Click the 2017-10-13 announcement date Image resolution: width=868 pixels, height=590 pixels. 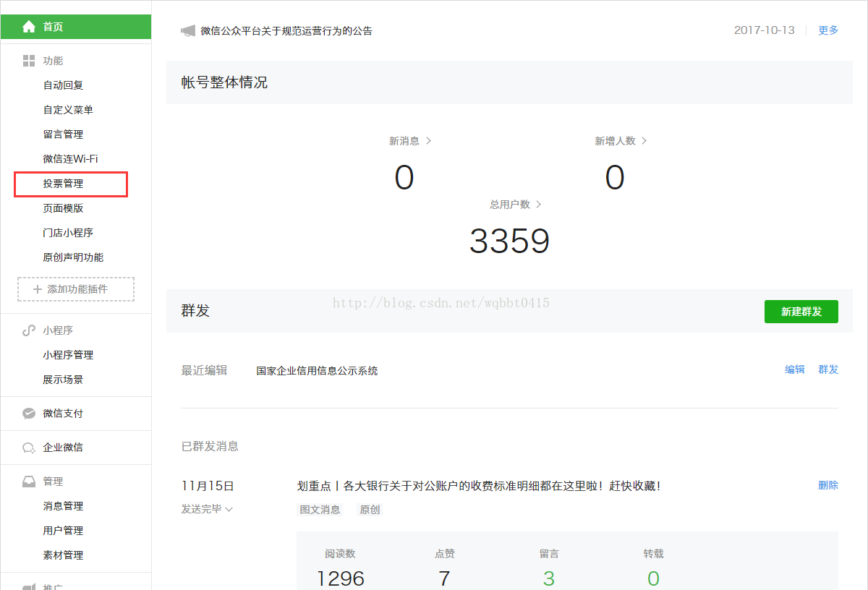click(x=765, y=30)
